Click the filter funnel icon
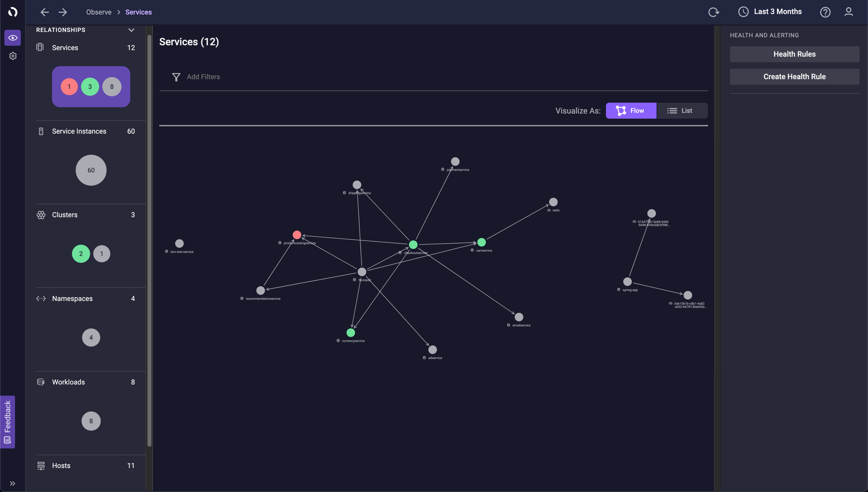This screenshot has height=492, width=868. [176, 77]
